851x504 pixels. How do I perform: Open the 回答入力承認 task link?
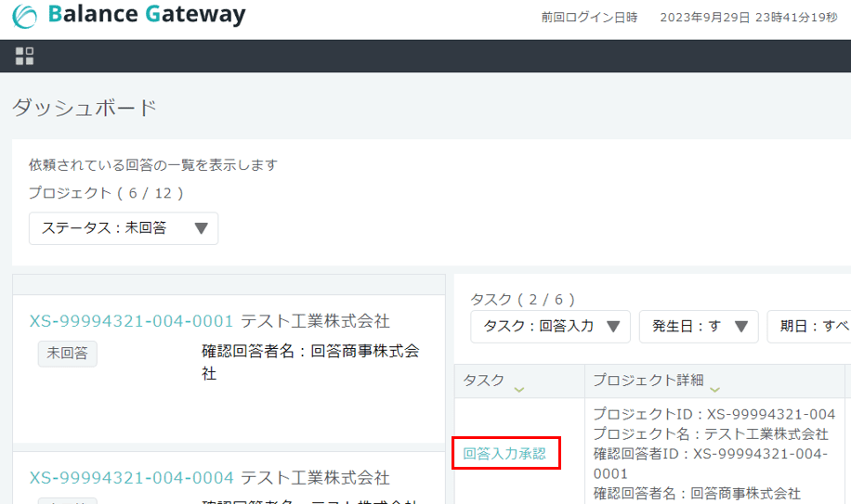tap(504, 453)
